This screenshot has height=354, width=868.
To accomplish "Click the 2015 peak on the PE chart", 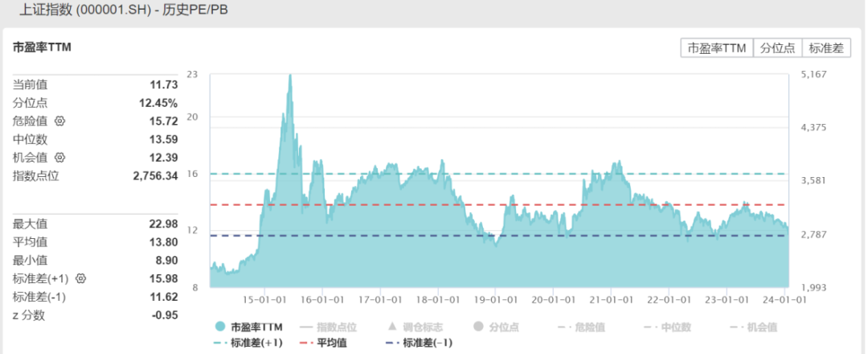I will [x=289, y=76].
